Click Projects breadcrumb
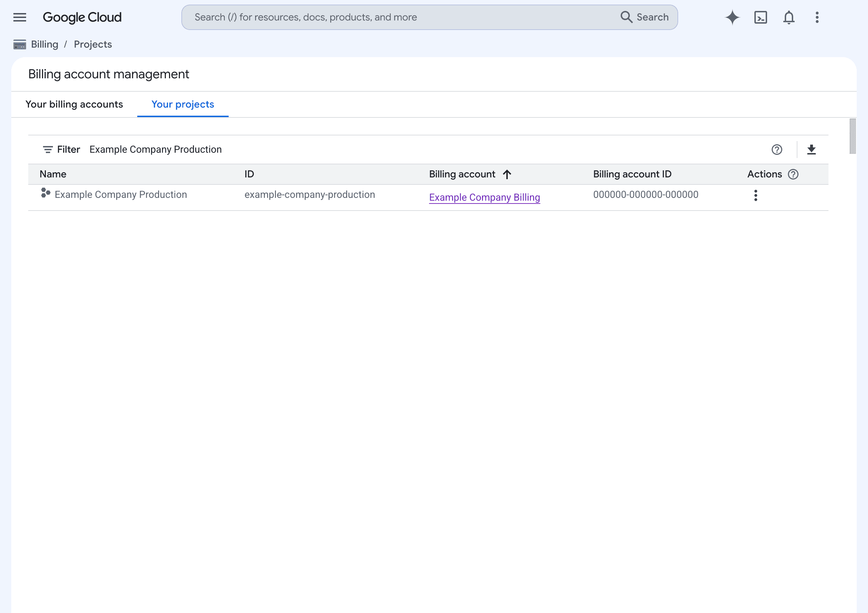 pyautogui.click(x=93, y=44)
